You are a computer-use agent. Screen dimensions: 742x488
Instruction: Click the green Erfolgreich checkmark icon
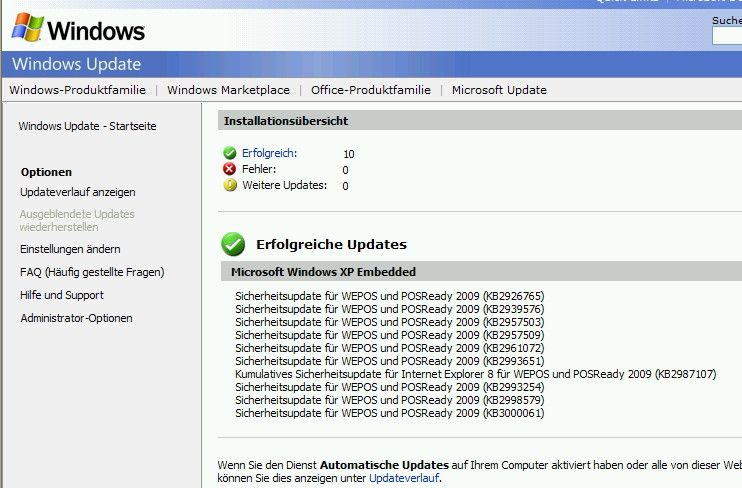[x=230, y=153]
